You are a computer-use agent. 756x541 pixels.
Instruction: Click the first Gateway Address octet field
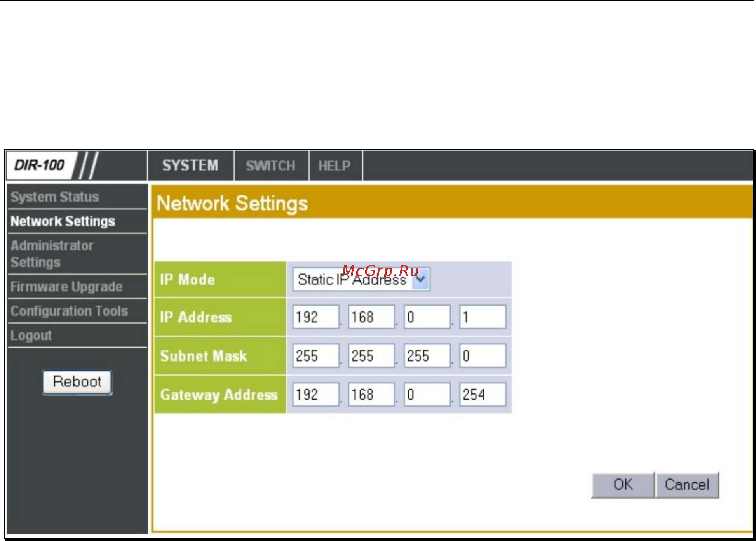[x=316, y=395]
